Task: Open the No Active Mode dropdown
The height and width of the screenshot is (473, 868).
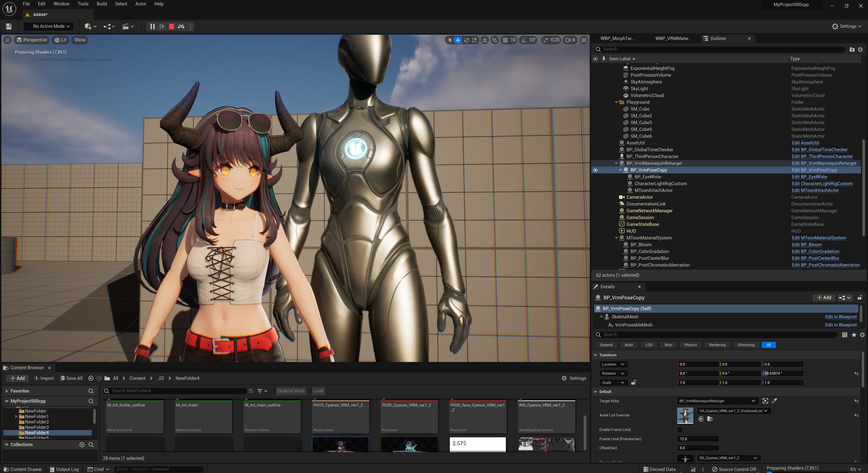Action: pyautogui.click(x=48, y=26)
